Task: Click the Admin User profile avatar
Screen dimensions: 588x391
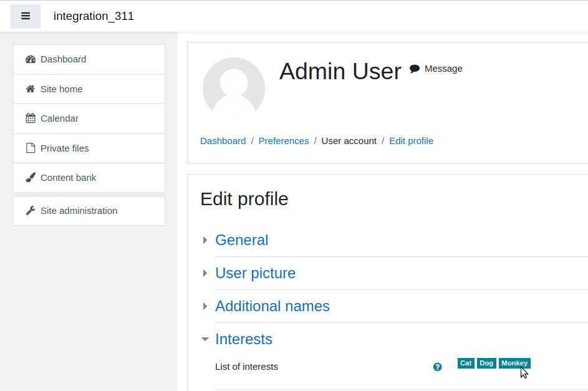Action: pos(234,89)
